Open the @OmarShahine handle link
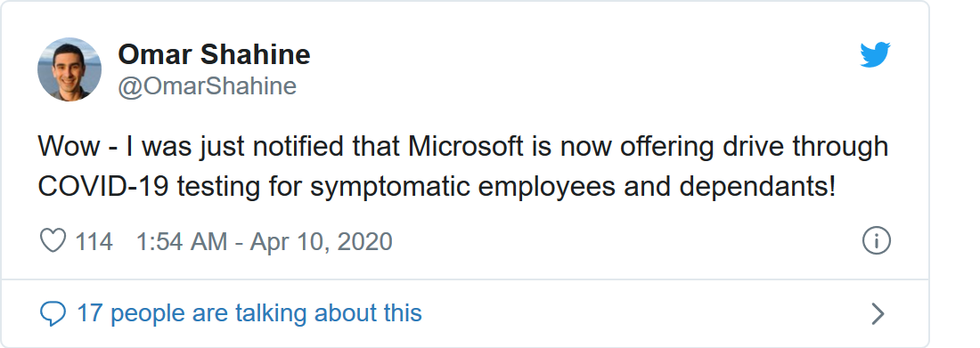Screen dimensions: 980x348 coord(207,85)
